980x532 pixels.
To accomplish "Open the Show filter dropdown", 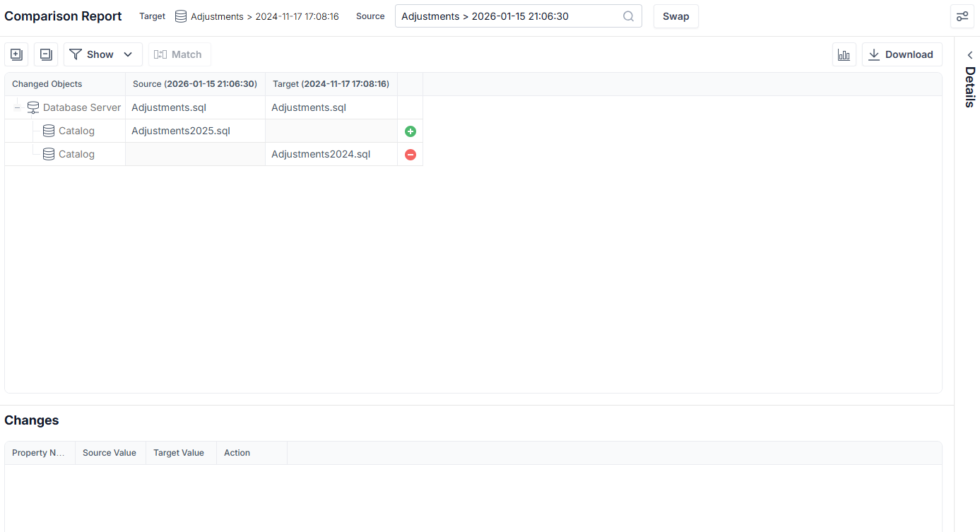I will [x=103, y=54].
